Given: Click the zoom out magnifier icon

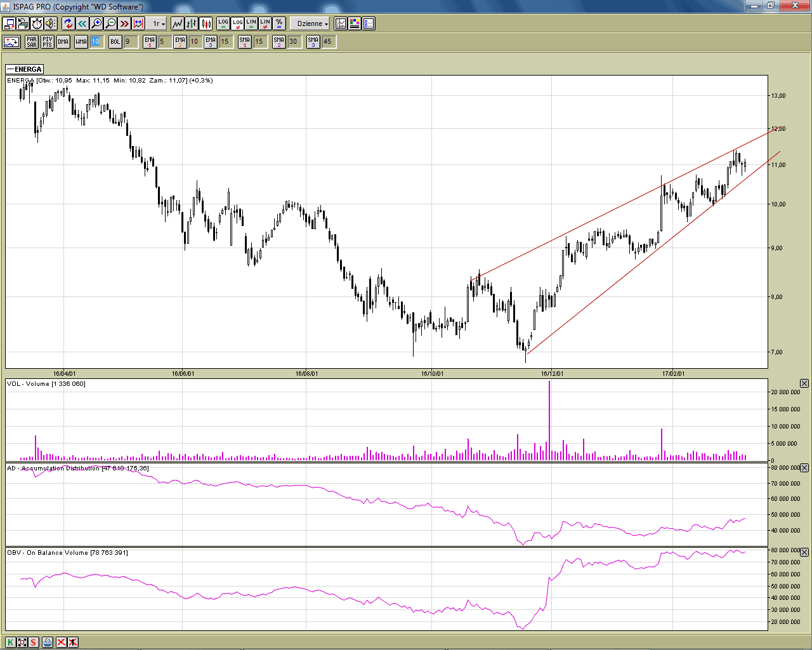Looking at the screenshot, I should 110,23.
